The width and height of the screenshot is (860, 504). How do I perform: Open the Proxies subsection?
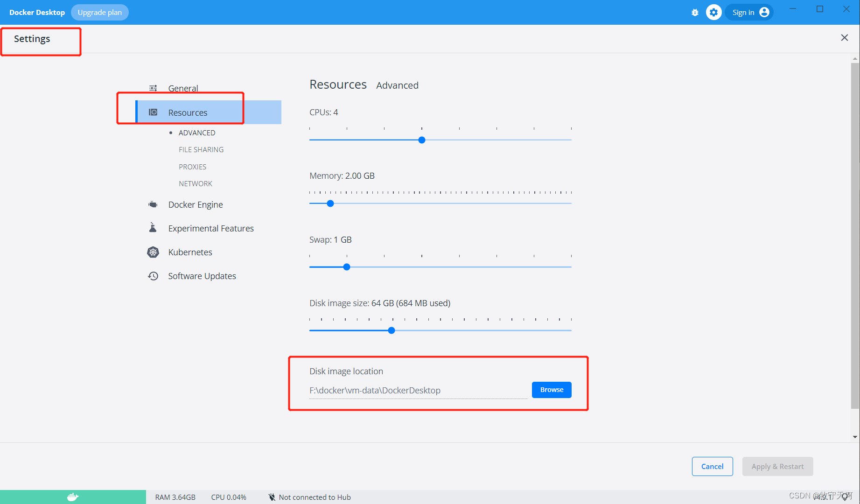192,167
